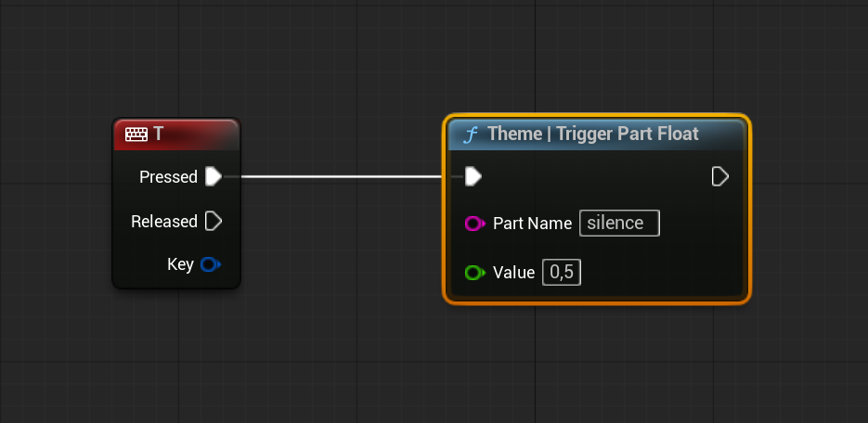Click the magenta Part Name input pin
The width and height of the screenshot is (868, 423).
(x=475, y=224)
